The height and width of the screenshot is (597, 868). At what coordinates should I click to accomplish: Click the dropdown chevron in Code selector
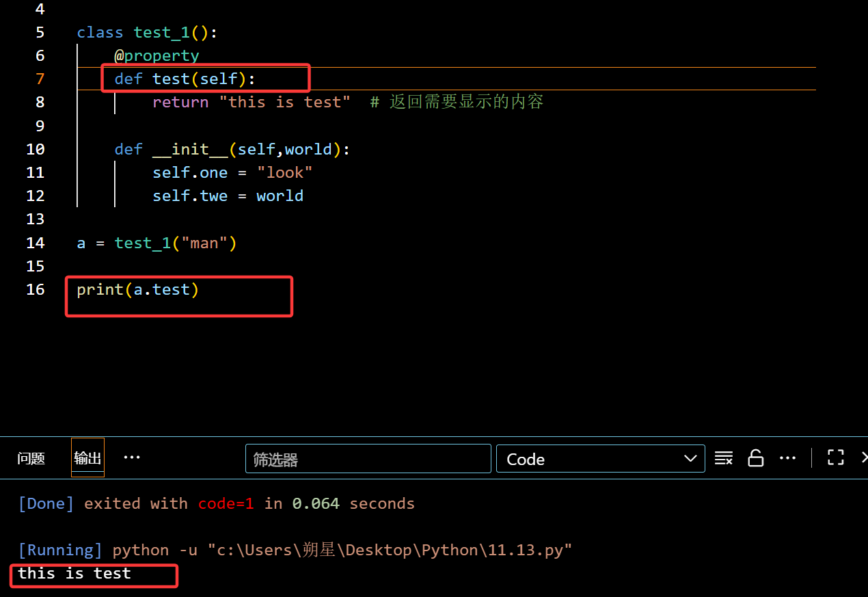pos(690,459)
